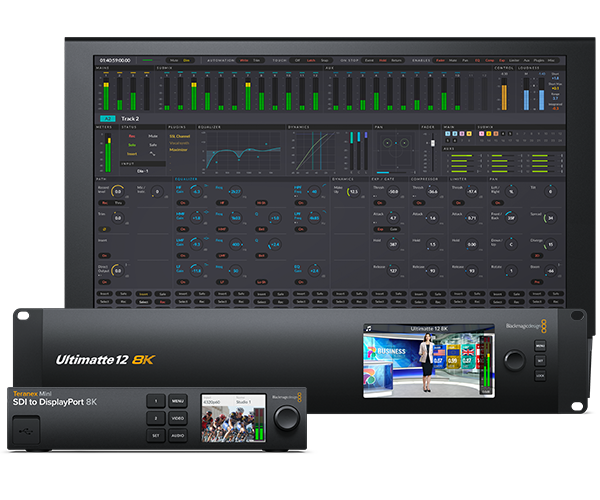Set Touch mode to Off

(297, 60)
